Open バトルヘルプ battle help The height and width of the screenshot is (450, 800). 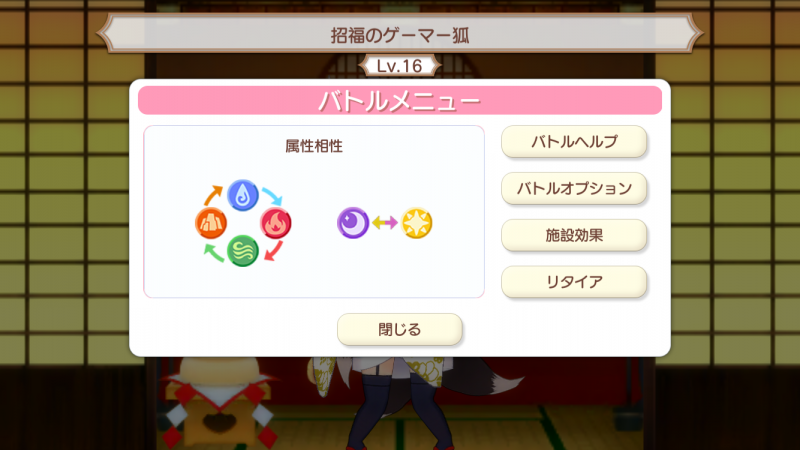pyautogui.click(x=574, y=141)
